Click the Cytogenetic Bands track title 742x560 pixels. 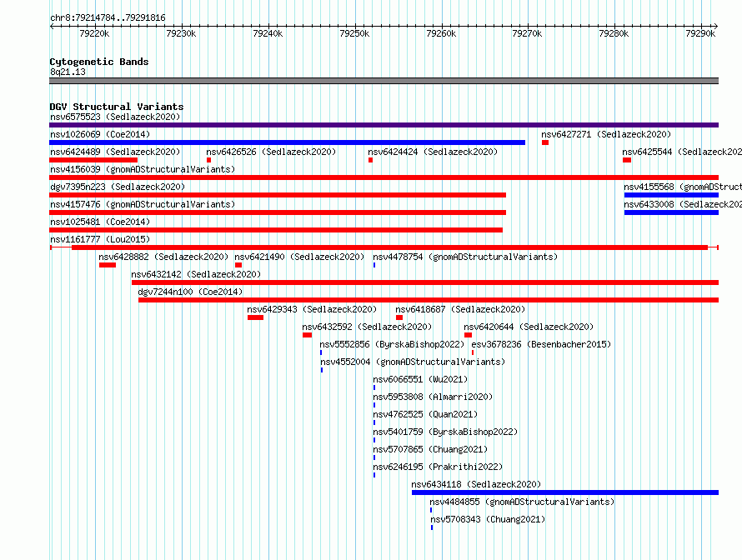point(99,62)
